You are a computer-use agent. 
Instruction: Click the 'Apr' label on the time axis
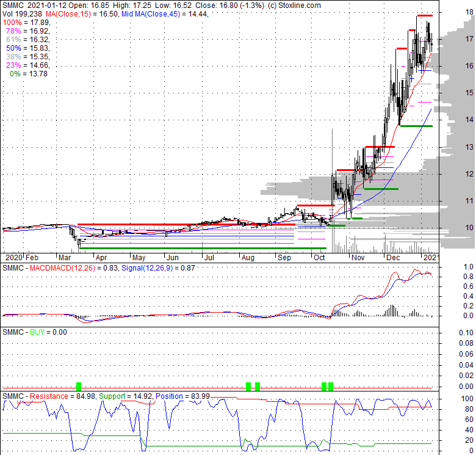[101, 258]
